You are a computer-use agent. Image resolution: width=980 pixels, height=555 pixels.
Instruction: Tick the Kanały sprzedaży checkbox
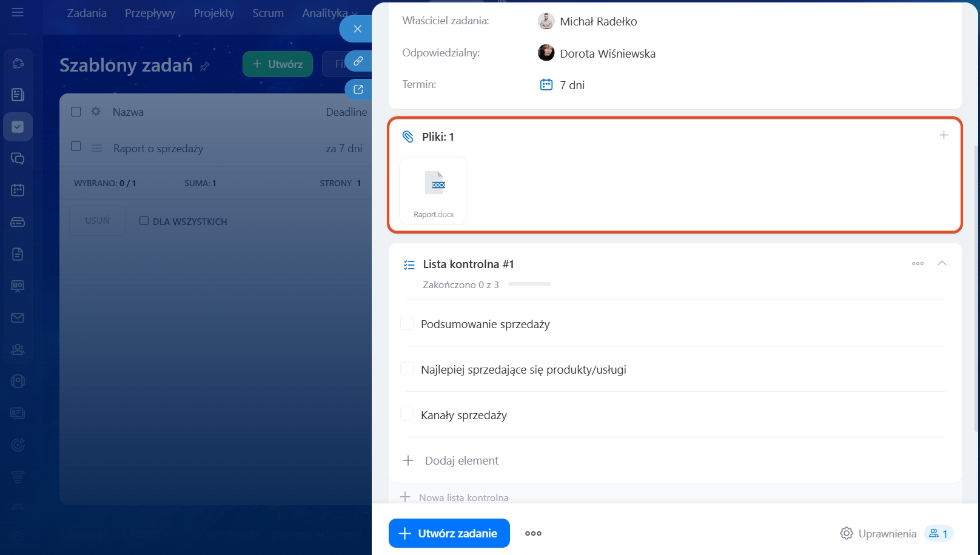407,415
